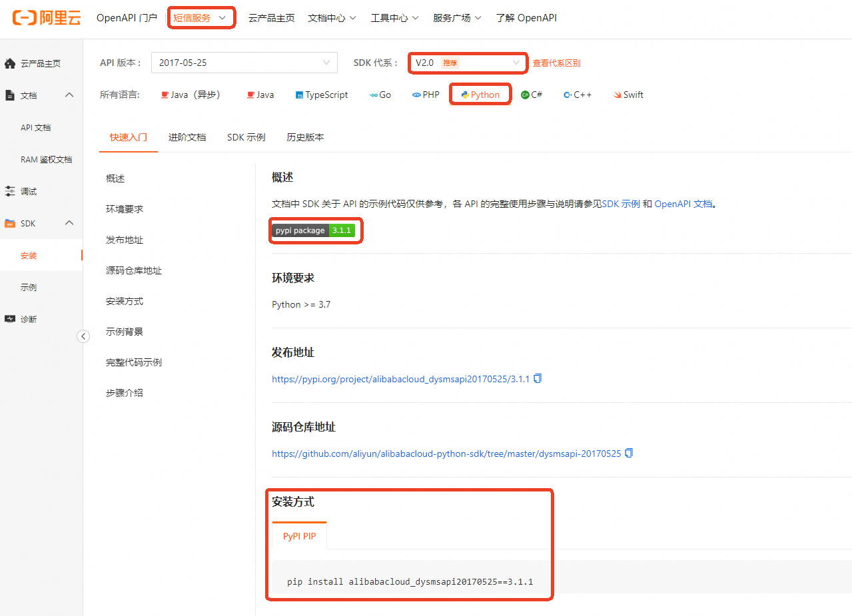Screen dimensions: 852x616
Task: Copy the PyPI release address link
Action: click(x=537, y=378)
